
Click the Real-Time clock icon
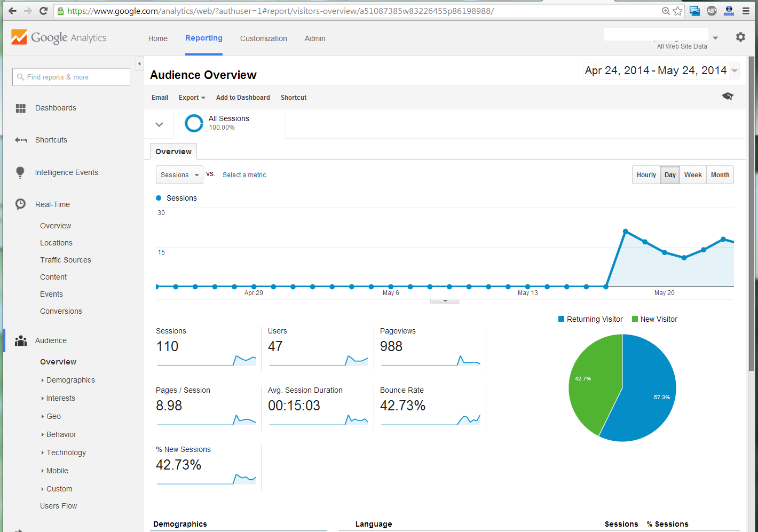pyautogui.click(x=20, y=204)
